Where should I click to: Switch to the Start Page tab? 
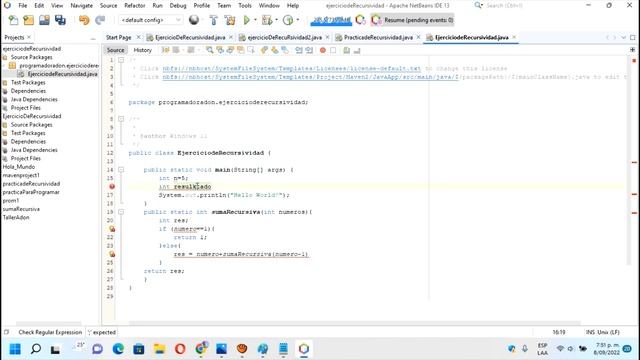coord(118,37)
